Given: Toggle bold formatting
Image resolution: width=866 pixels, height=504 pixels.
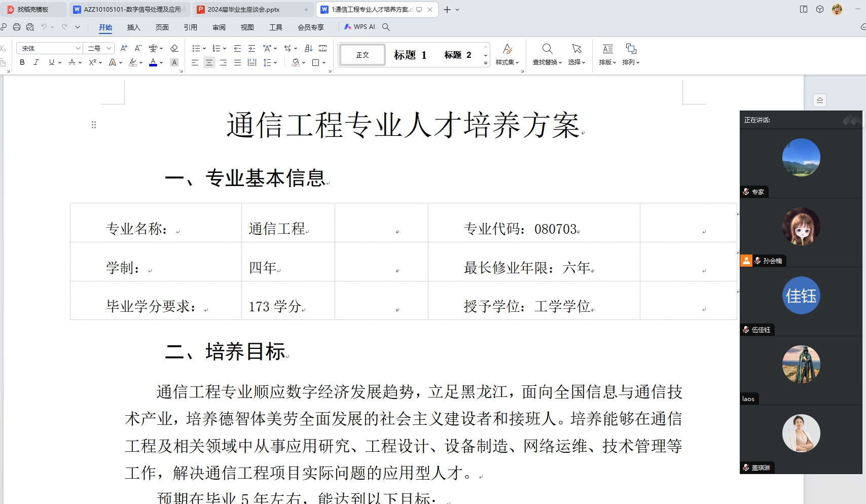Looking at the screenshot, I should [22, 62].
